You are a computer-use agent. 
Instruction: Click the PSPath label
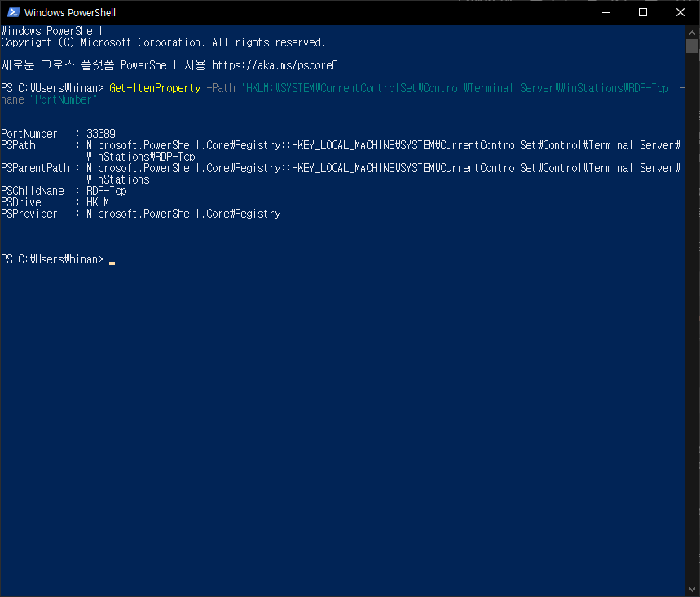[x=18, y=145]
